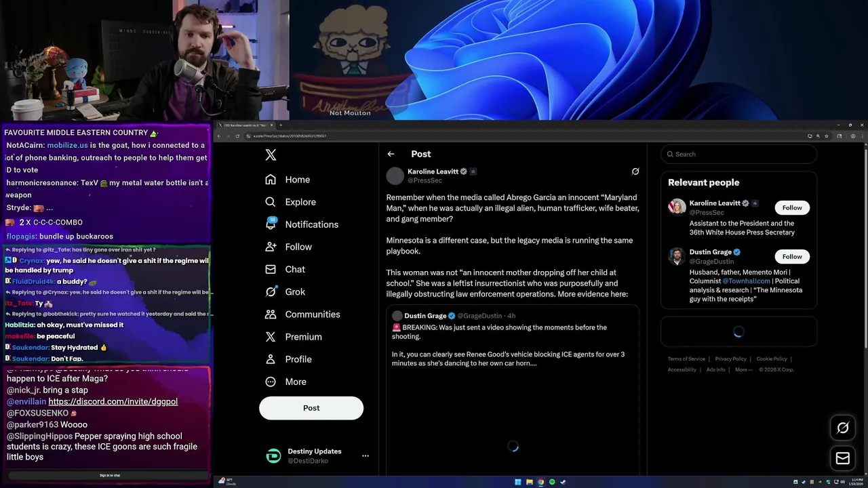Open Explore in the X sidebar

(x=290, y=202)
